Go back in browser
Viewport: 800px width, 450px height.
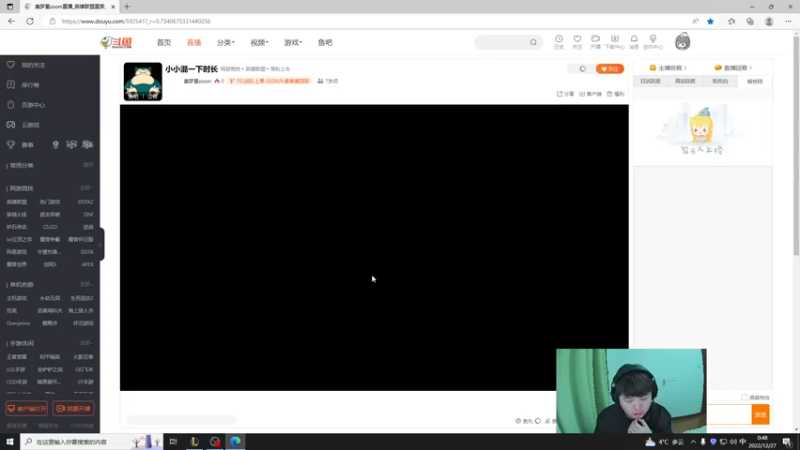(11, 21)
